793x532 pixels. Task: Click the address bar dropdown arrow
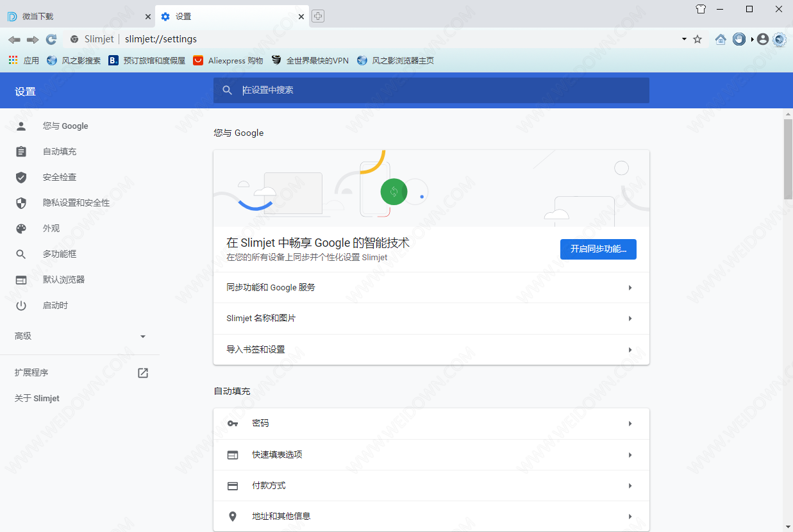click(x=684, y=40)
